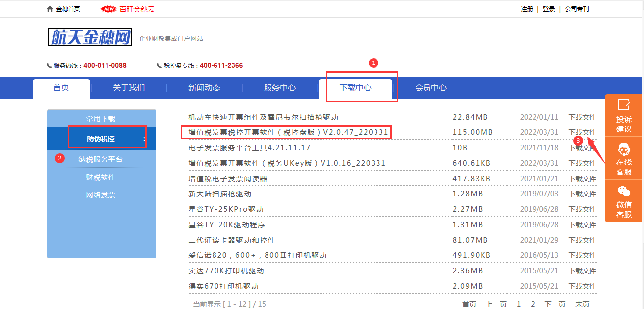The image size is (644, 309).
Task: Go to 首页 in pagination
Action: click(x=469, y=304)
